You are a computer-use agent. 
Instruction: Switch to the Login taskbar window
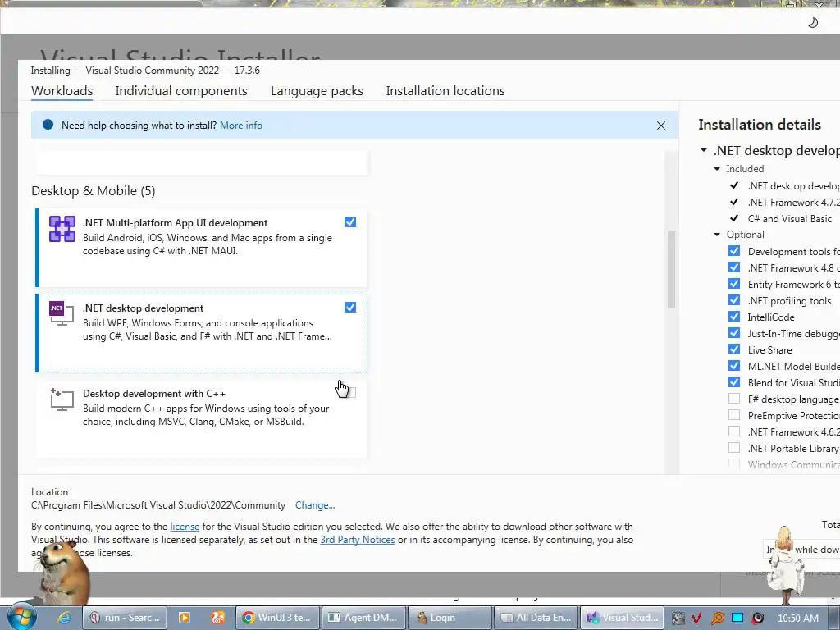450,618
